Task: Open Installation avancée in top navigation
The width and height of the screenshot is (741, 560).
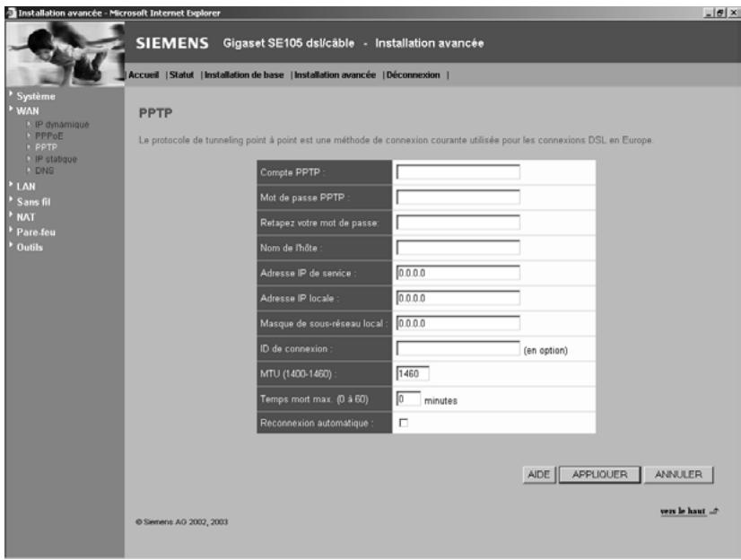Action: coord(335,75)
